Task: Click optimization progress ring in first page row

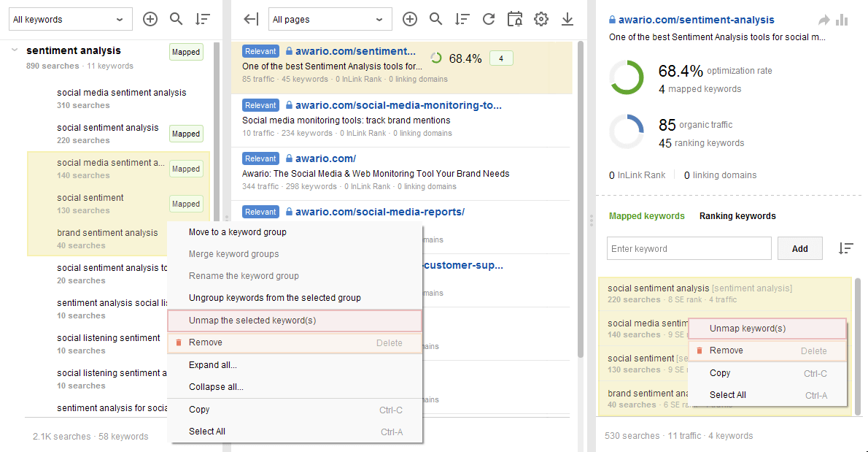Action: click(x=436, y=58)
